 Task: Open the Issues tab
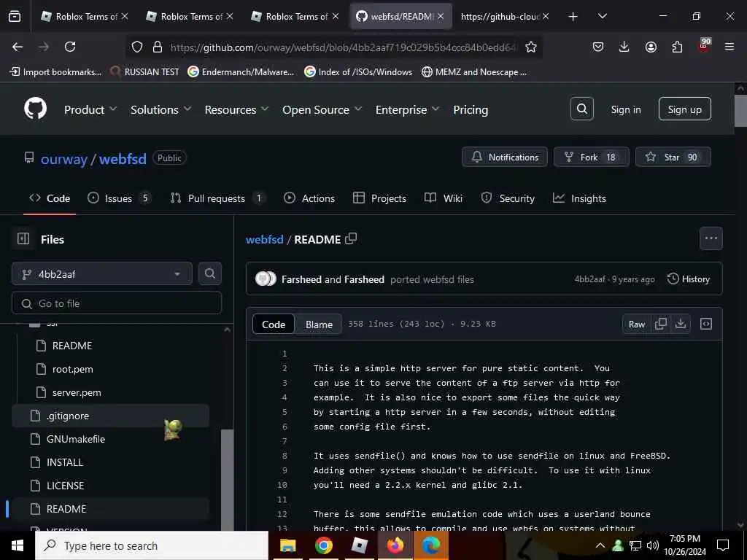(119, 198)
